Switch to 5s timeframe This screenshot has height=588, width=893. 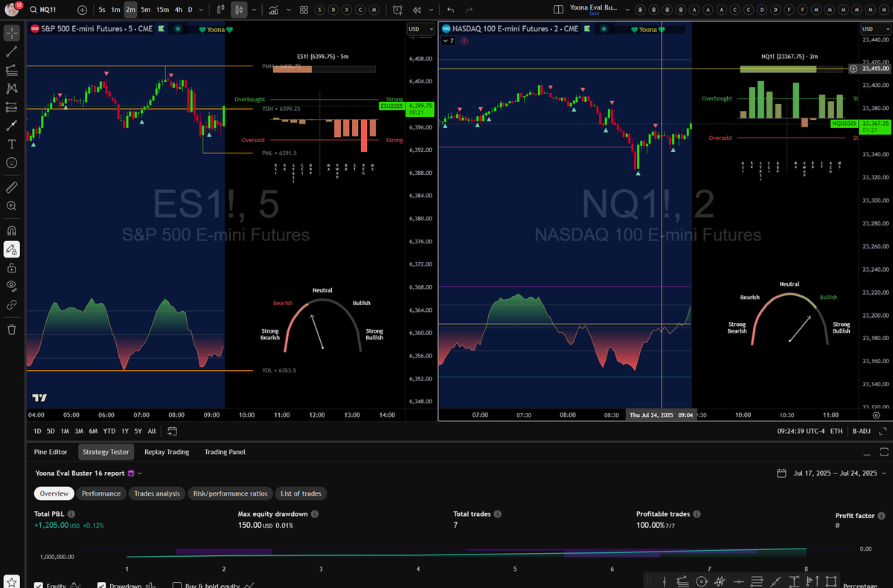[x=102, y=10]
